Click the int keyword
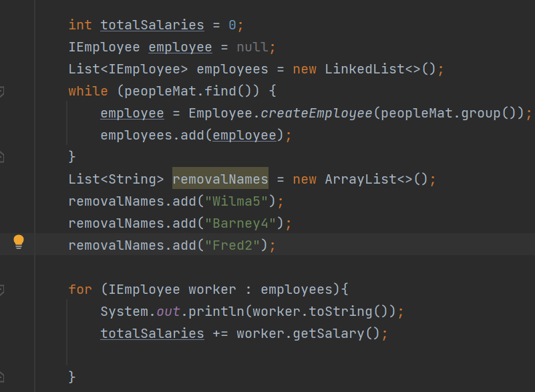Screen dimensions: 535x392 (x=80, y=25)
